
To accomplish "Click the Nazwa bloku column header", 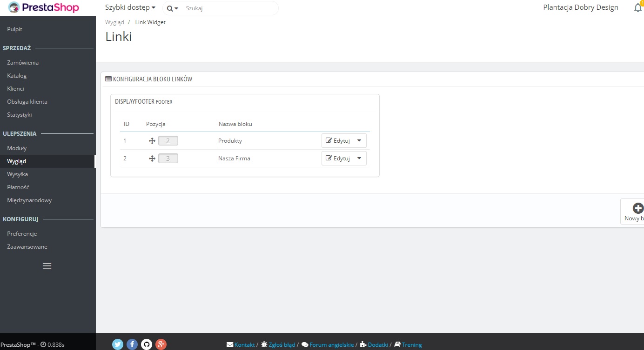I will coord(235,124).
